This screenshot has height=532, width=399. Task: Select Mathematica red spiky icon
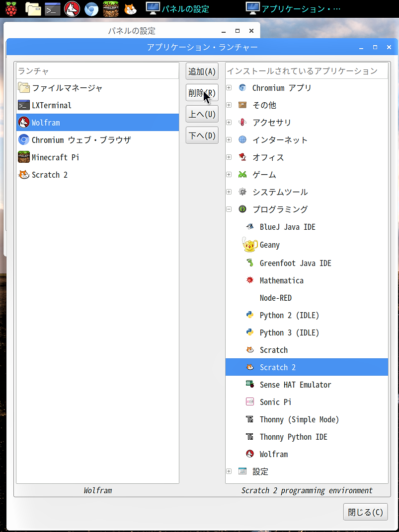point(250,280)
